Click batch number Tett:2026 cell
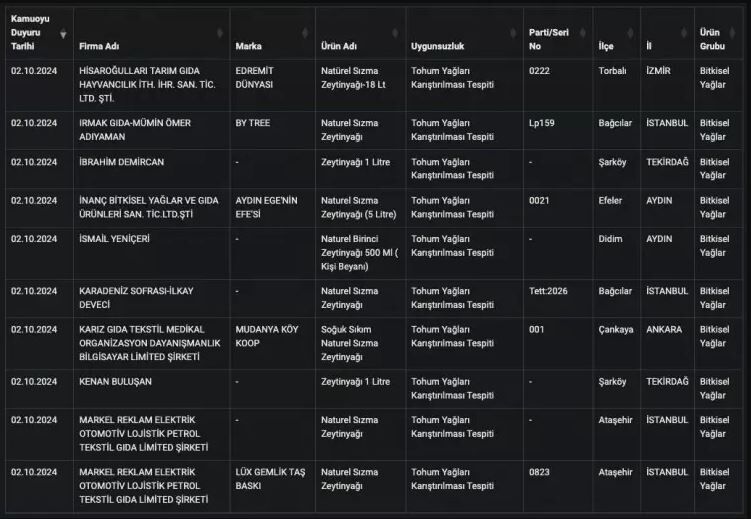 point(548,291)
